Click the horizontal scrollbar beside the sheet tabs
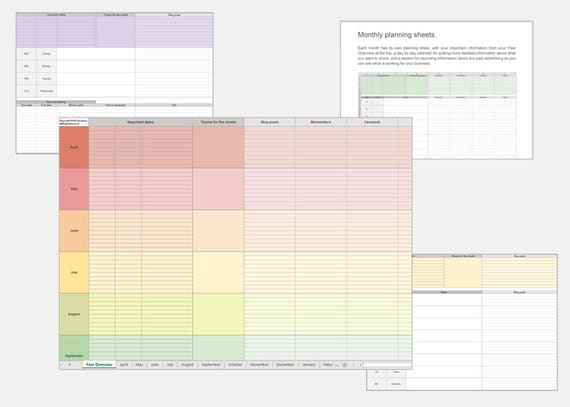The image size is (570, 407). tap(386, 364)
